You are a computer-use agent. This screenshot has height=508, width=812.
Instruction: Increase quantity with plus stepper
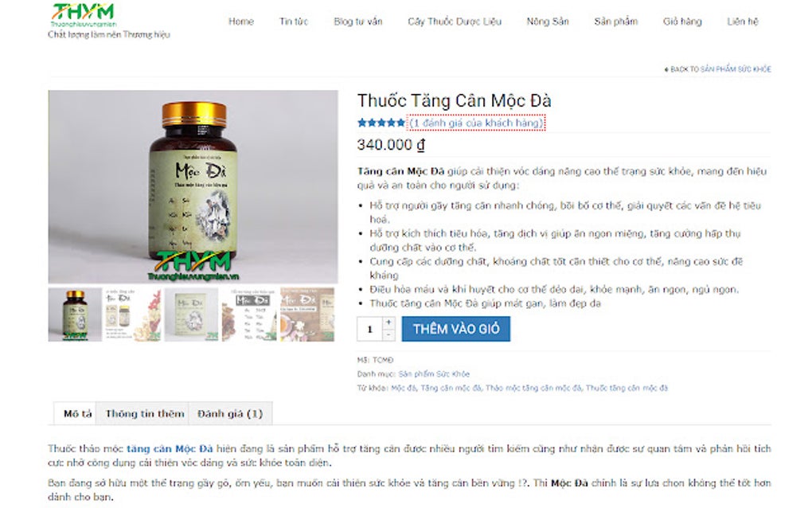click(389, 322)
